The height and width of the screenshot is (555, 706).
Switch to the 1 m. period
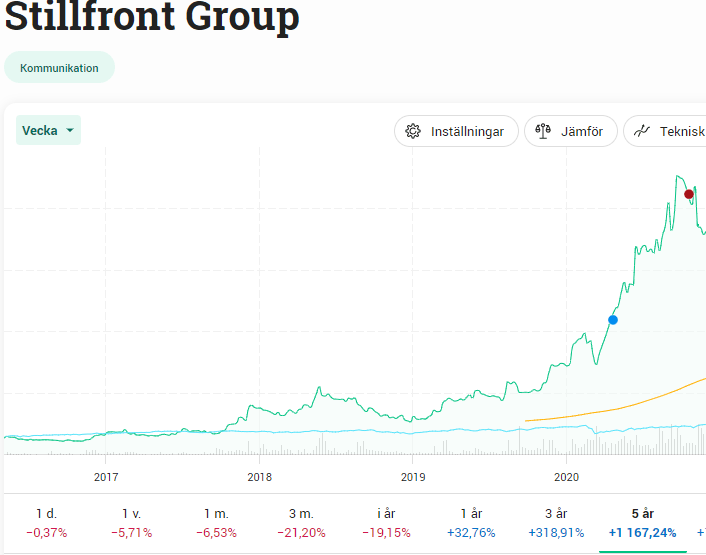217,522
